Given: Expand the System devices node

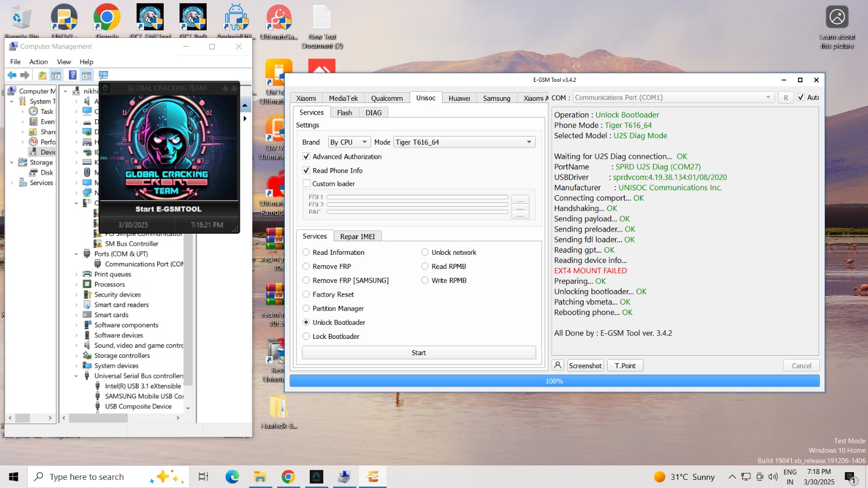Looking at the screenshot, I should [x=76, y=366].
